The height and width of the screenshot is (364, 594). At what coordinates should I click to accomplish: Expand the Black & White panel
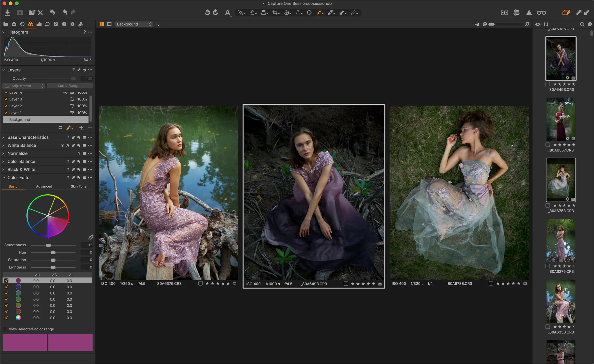4,169
